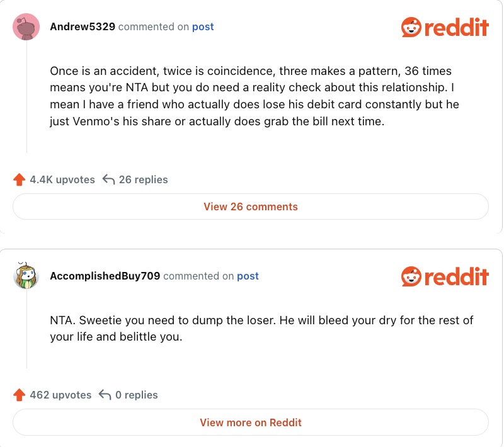Screen dimensions: 504x447
Task: Open the Andrew5329 username link
Action: [82, 27]
